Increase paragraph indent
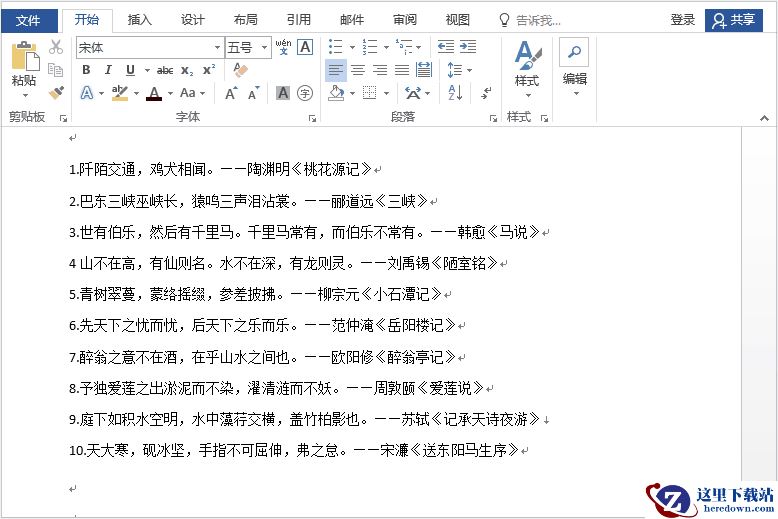 (468, 47)
